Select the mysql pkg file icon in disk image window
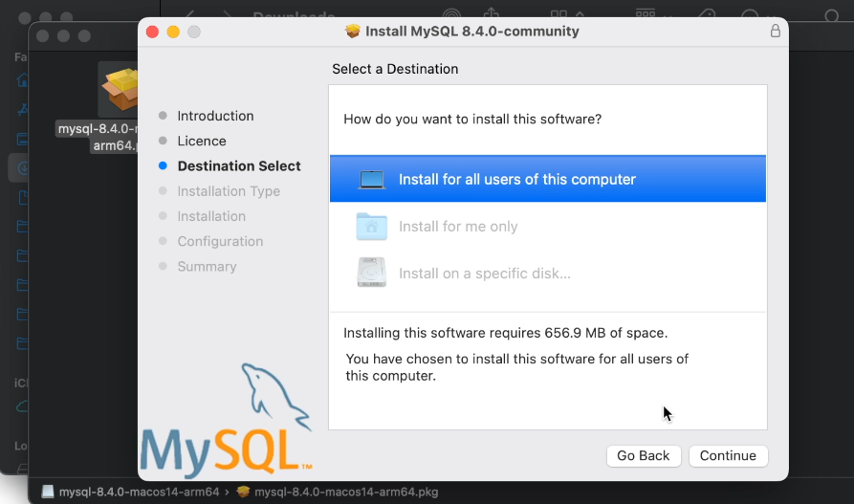The width and height of the screenshot is (854, 504). pyautogui.click(x=120, y=89)
